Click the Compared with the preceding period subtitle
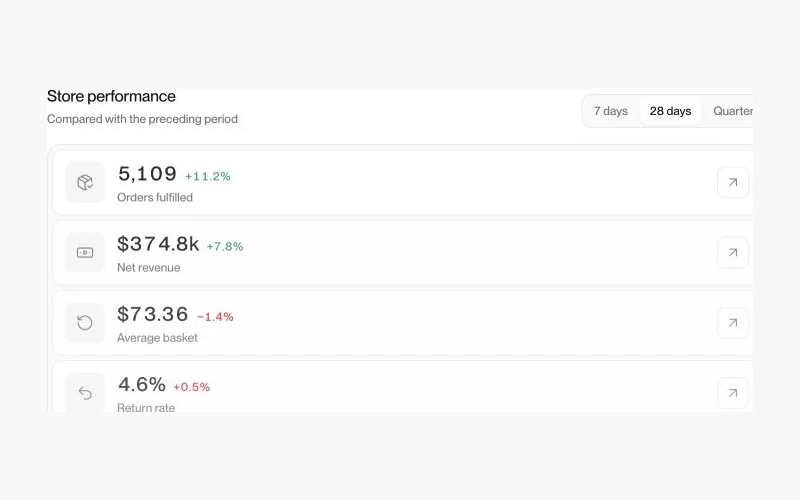Image resolution: width=800 pixels, height=500 pixels. tap(142, 119)
